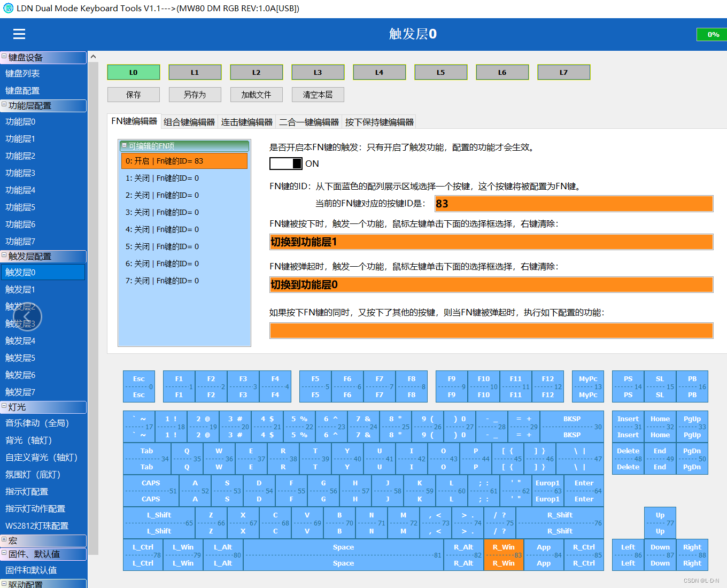Switch to the 组合键编辑器 tab
The height and width of the screenshot is (588, 727).
(x=189, y=122)
